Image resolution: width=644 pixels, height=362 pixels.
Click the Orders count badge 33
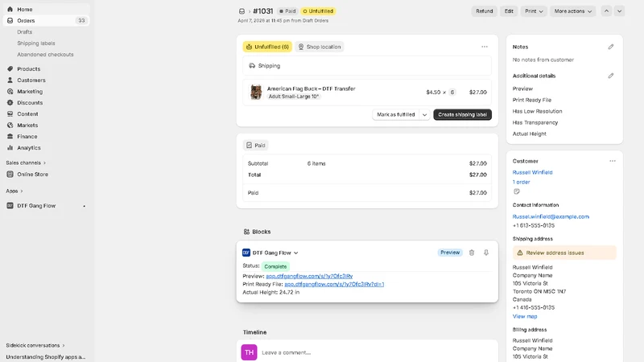pyautogui.click(x=81, y=21)
